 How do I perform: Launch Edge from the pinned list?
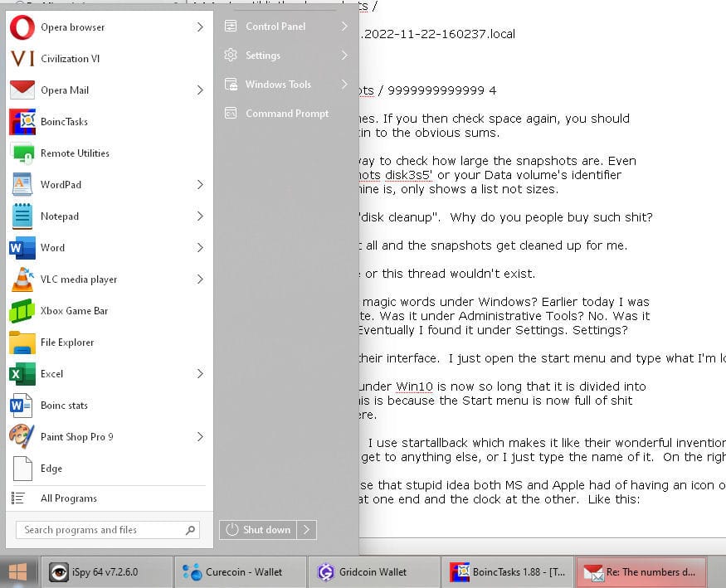click(x=106, y=469)
